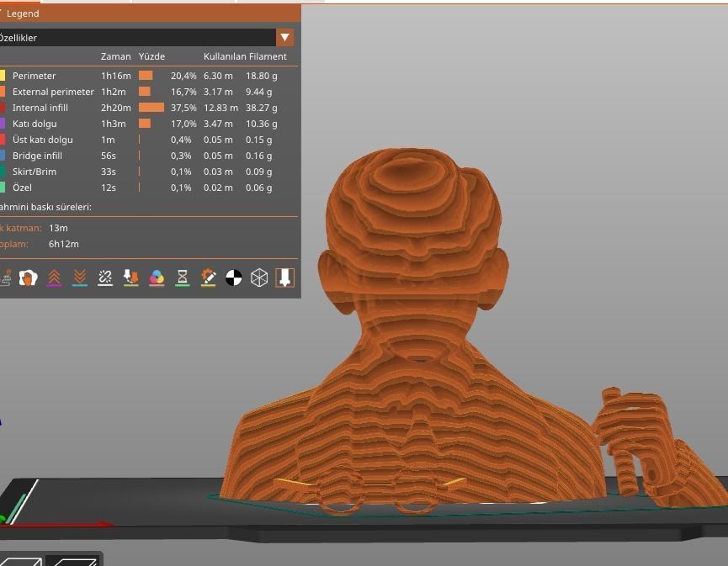This screenshot has width=728, height=566.
Task: Toggle retractions up-arrows icon
Action: point(54,278)
